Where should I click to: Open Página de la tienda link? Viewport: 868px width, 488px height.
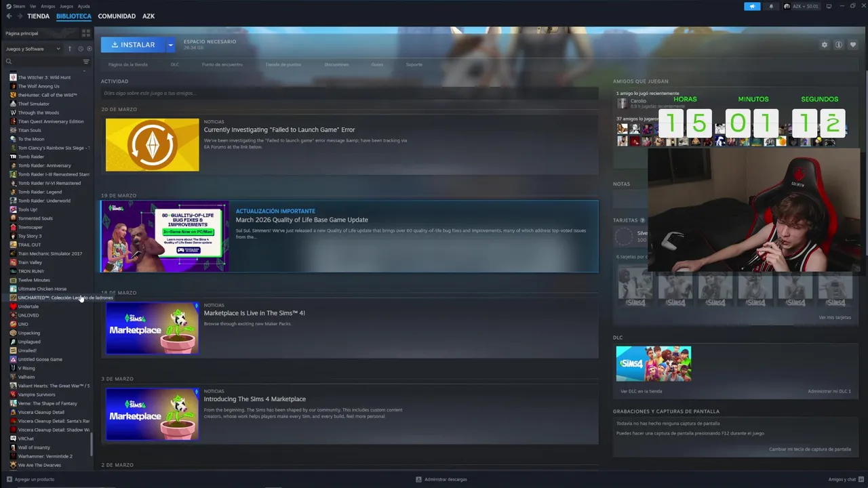point(127,64)
